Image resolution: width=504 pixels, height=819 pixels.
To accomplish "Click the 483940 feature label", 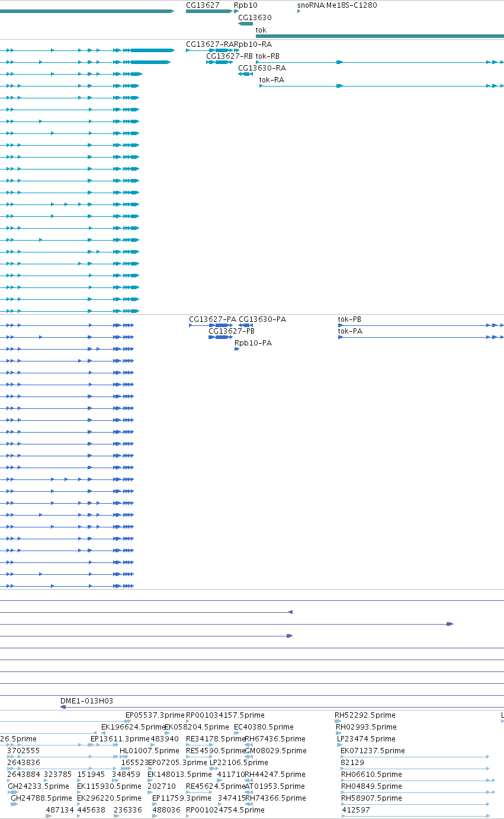I will tap(165, 738).
